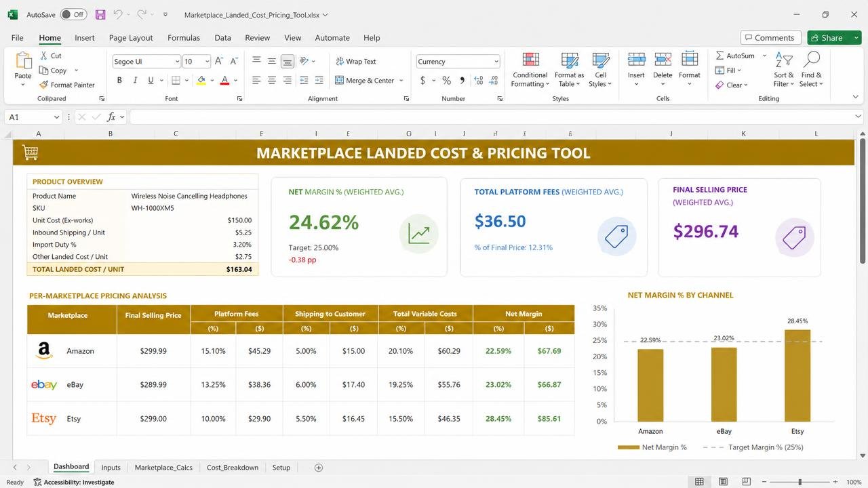
Task: Open Format as Table gallery
Action: pos(570,70)
